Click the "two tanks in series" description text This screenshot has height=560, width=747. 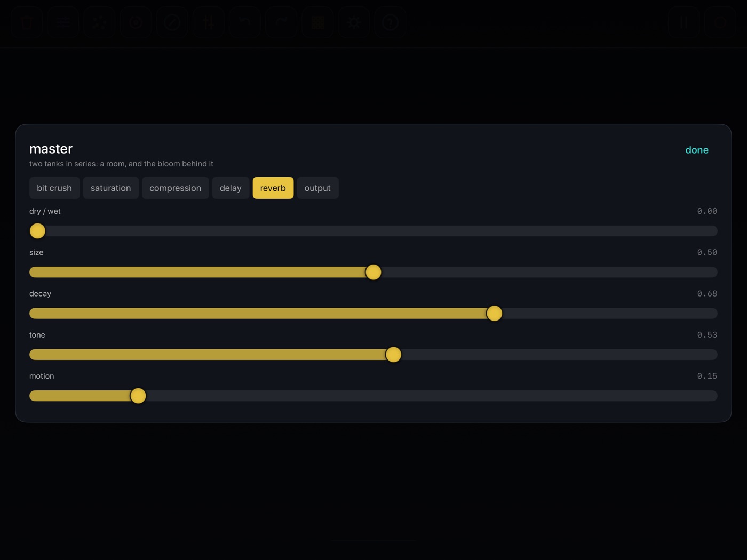pyautogui.click(x=121, y=164)
